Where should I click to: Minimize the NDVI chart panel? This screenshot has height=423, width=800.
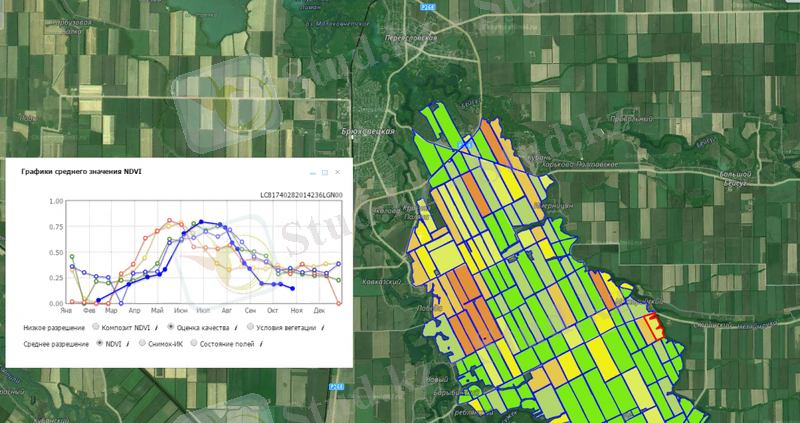point(313,173)
